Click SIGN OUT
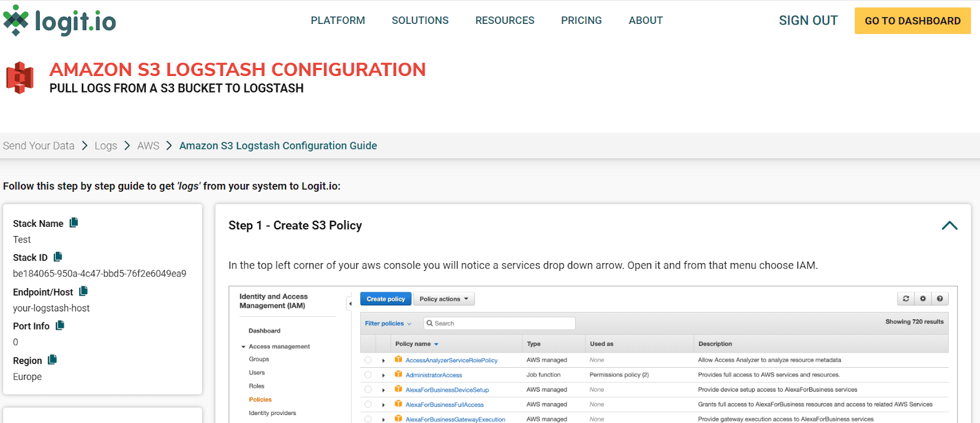 [808, 20]
